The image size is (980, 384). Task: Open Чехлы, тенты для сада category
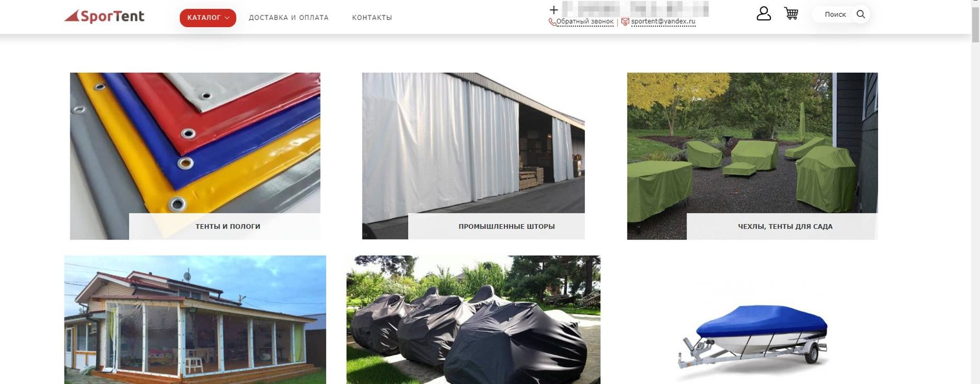[x=785, y=227]
